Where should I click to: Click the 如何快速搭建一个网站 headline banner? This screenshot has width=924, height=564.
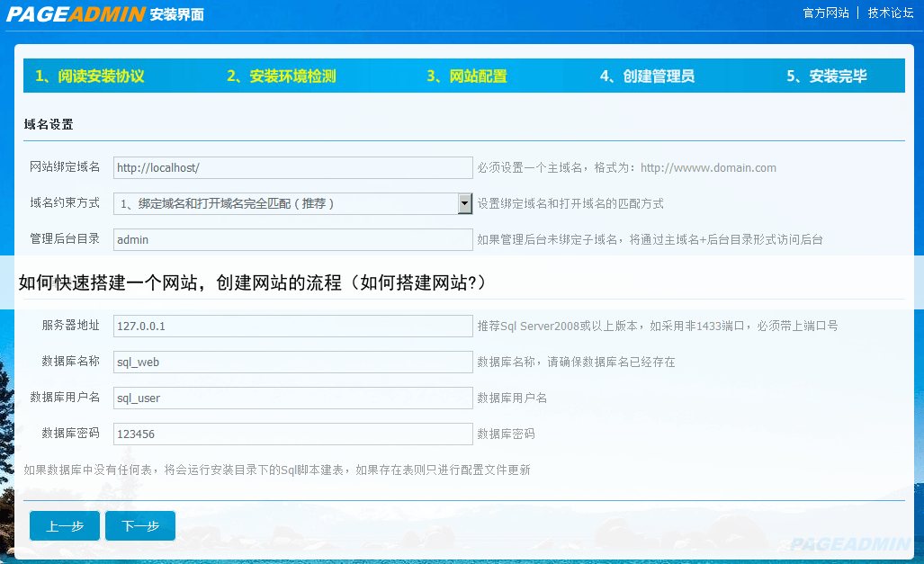pyautogui.click(x=252, y=282)
